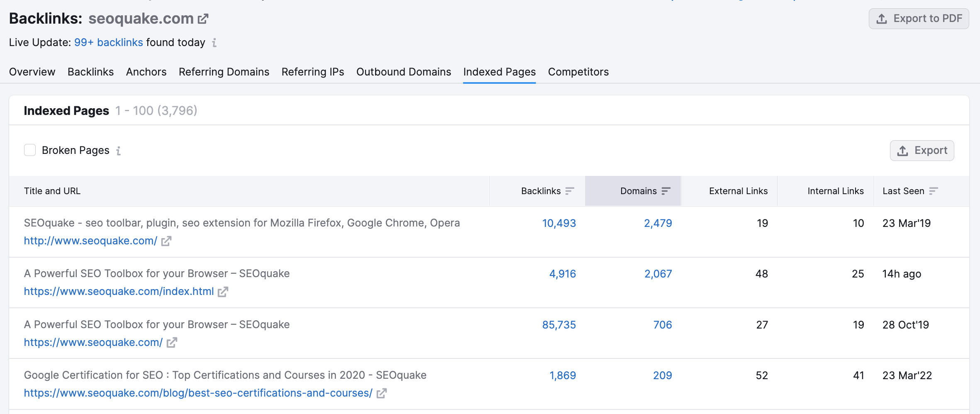Click external link icon next to http://www.seoquake.com/

click(x=166, y=241)
